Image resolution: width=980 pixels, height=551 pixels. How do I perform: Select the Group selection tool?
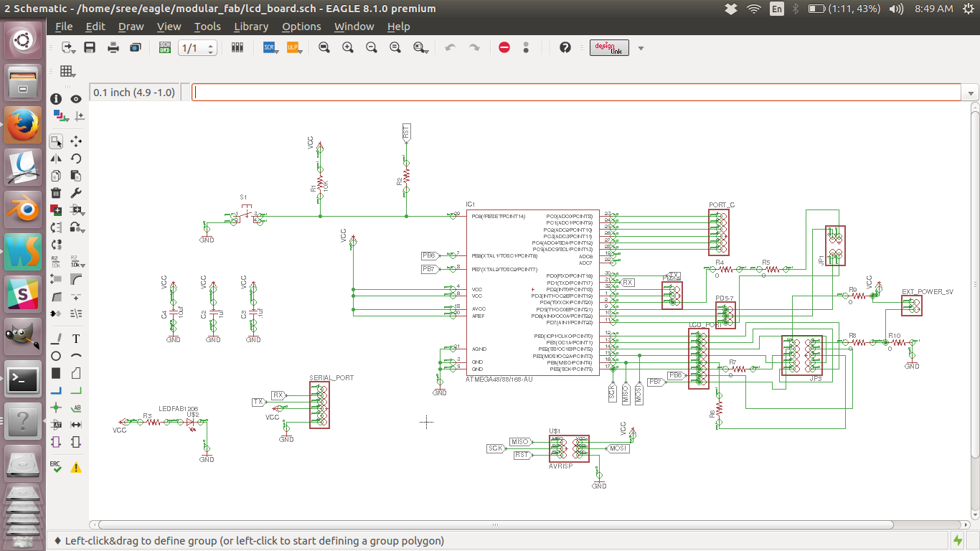[x=56, y=141]
